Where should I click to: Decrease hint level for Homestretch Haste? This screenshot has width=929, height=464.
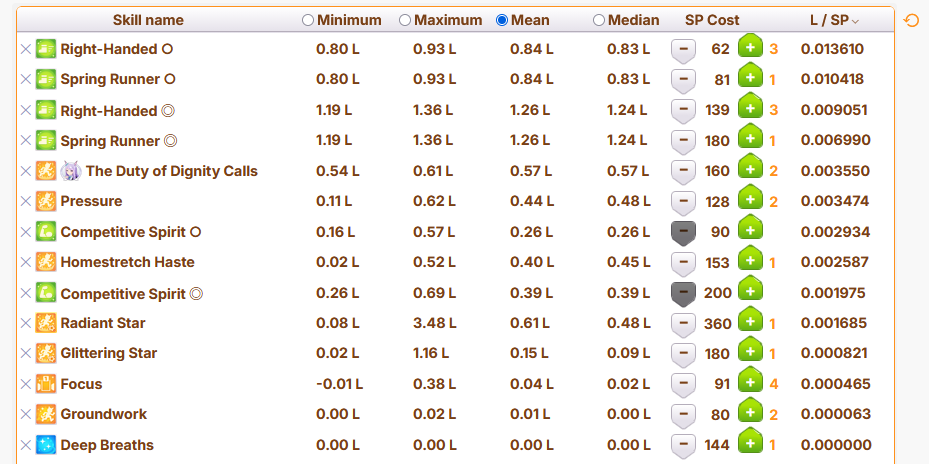click(x=683, y=263)
